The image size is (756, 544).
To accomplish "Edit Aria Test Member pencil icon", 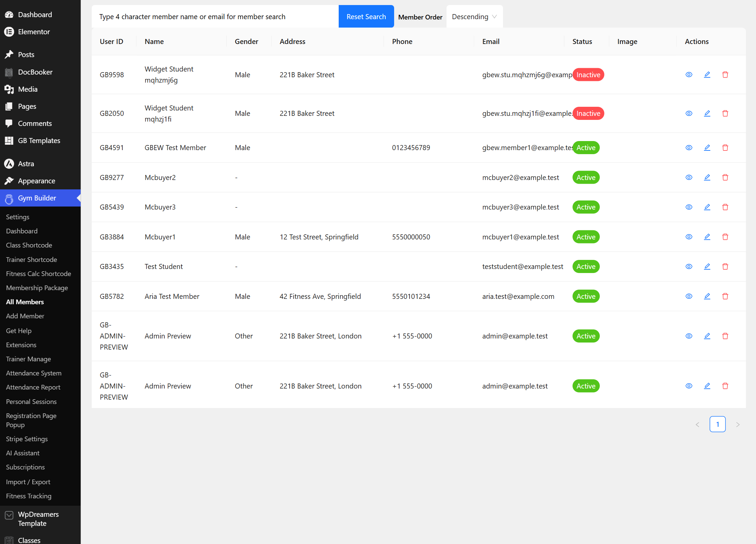I will (707, 296).
